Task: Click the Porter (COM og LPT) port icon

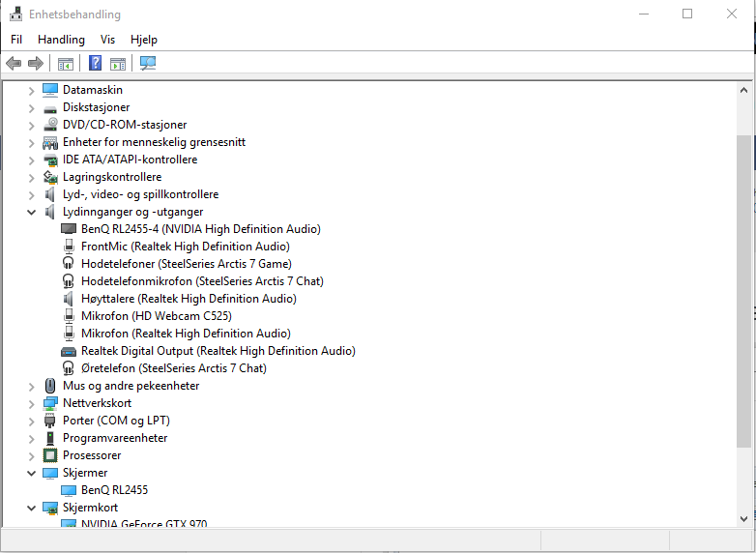Action: [x=50, y=421]
